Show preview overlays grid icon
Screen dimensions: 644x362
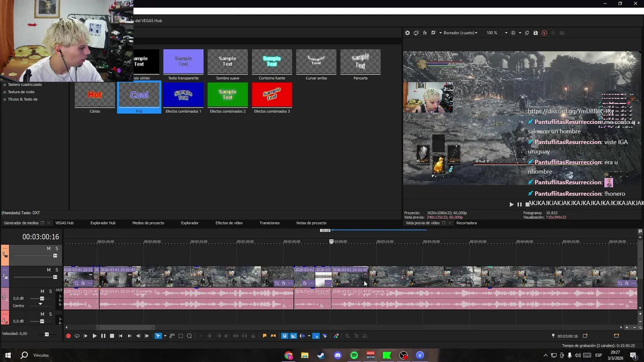point(513,33)
